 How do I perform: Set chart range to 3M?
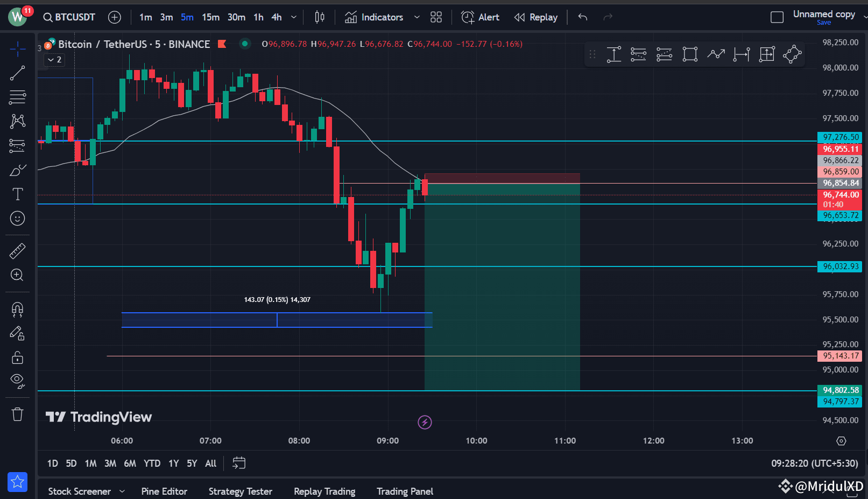click(110, 463)
